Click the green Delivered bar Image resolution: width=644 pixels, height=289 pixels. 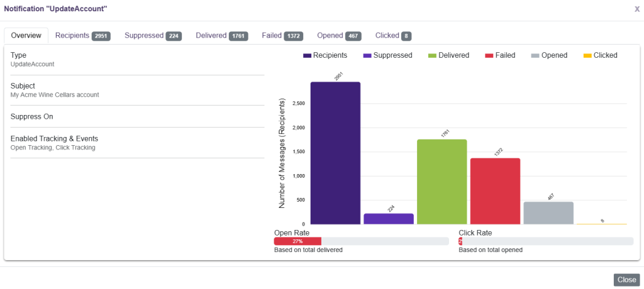442,182
